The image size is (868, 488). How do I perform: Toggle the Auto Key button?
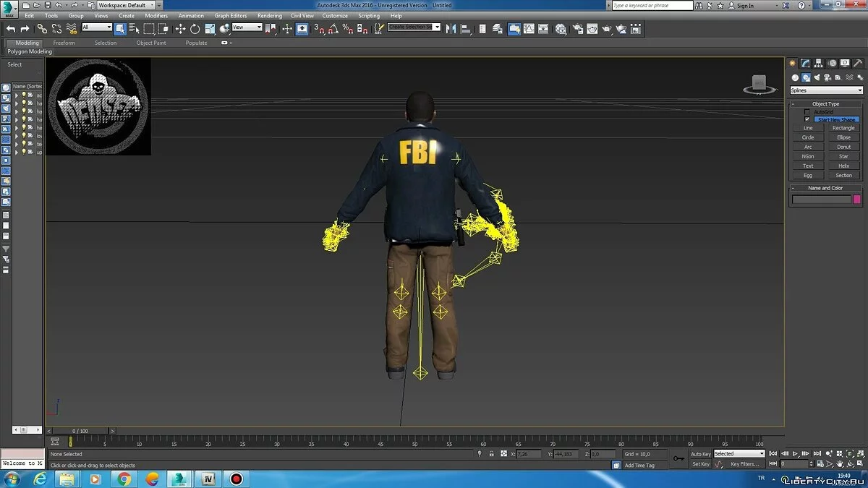pos(700,454)
